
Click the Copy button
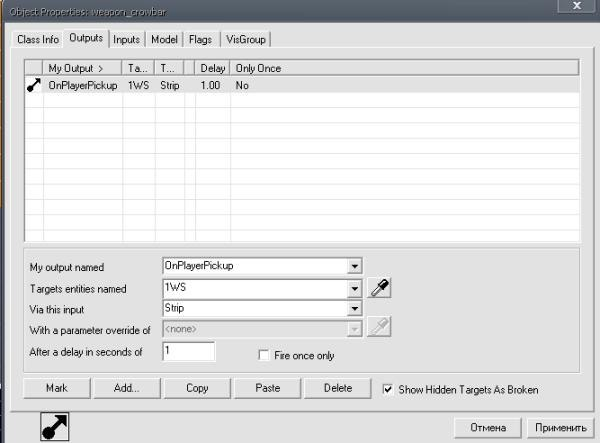[x=197, y=388]
